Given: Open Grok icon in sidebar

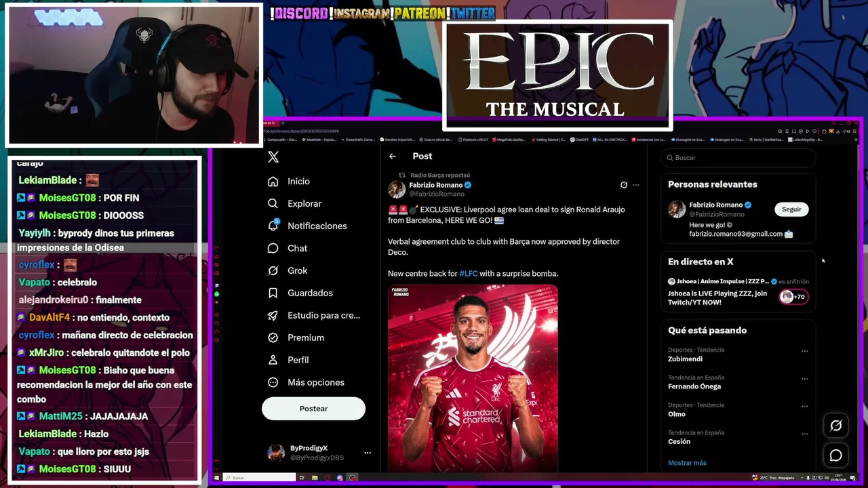Looking at the screenshot, I should coord(273,271).
